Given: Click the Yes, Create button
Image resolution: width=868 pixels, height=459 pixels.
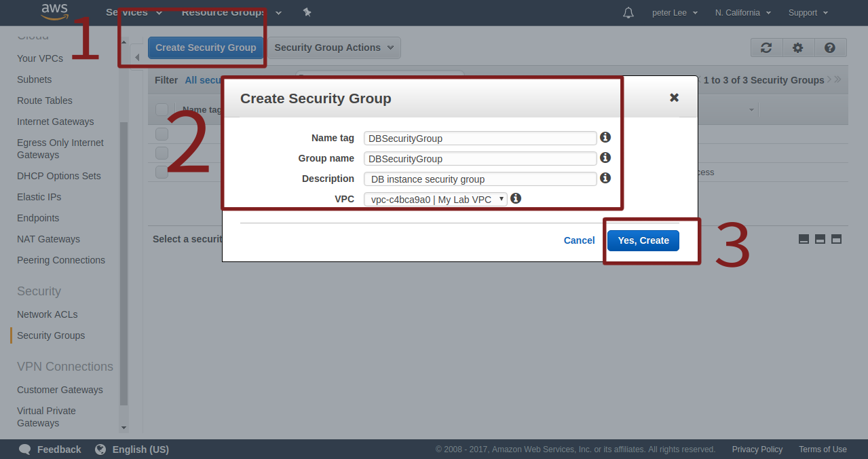Looking at the screenshot, I should [643, 240].
